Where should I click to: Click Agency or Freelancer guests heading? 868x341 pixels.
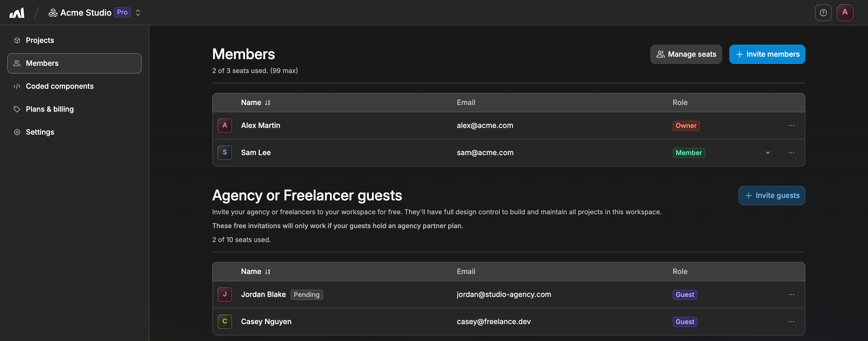tap(307, 196)
